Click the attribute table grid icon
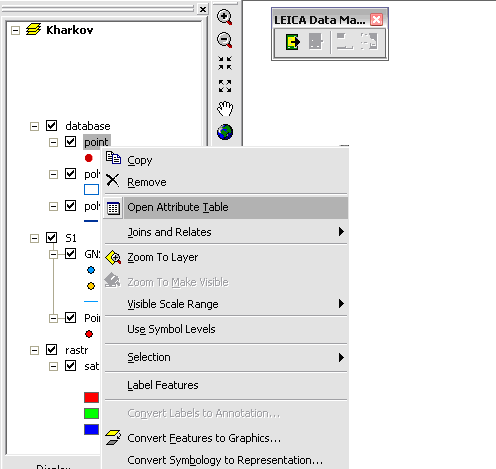496x469 pixels. (113, 208)
